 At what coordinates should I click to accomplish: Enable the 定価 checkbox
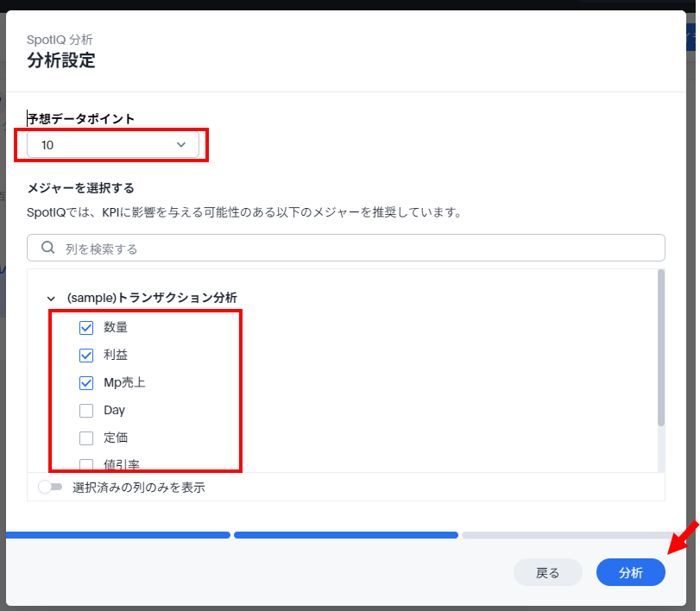click(86, 438)
